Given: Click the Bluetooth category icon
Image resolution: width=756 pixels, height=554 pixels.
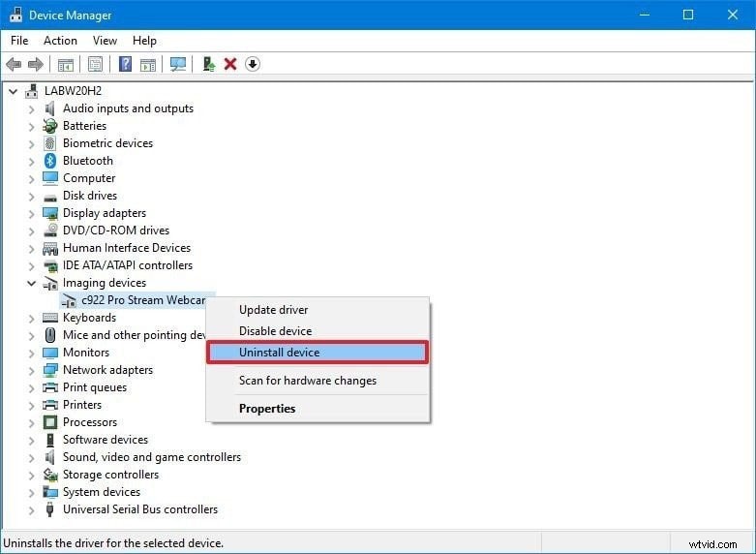Looking at the screenshot, I should point(50,161).
